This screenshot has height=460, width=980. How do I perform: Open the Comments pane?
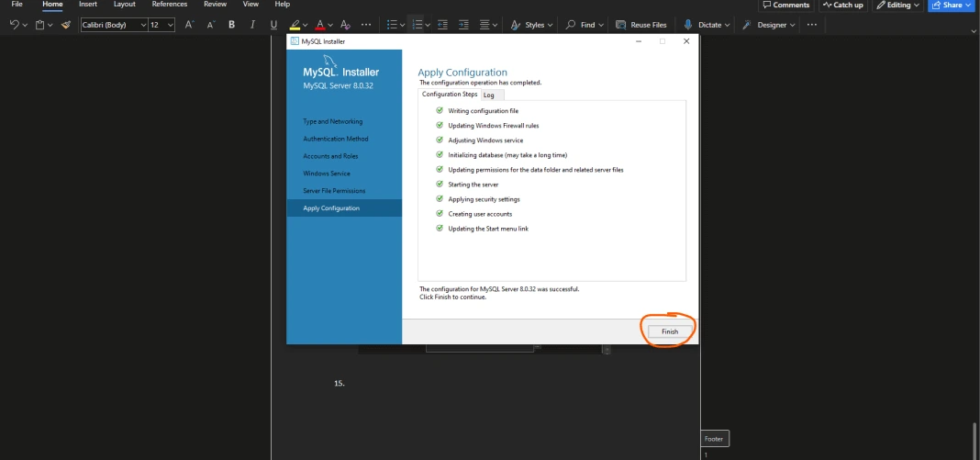(x=786, y=5)
